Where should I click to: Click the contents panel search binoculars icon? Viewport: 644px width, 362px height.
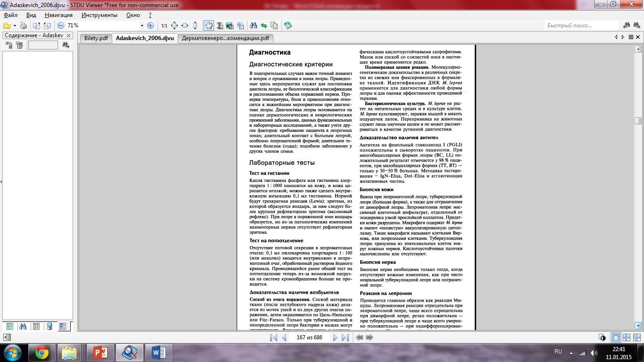(66, 45)
